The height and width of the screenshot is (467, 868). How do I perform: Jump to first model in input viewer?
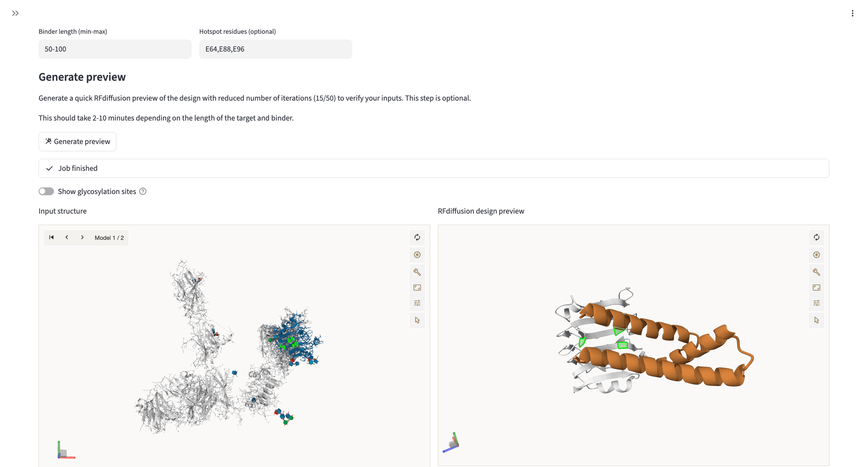click(x=52, y=237)
